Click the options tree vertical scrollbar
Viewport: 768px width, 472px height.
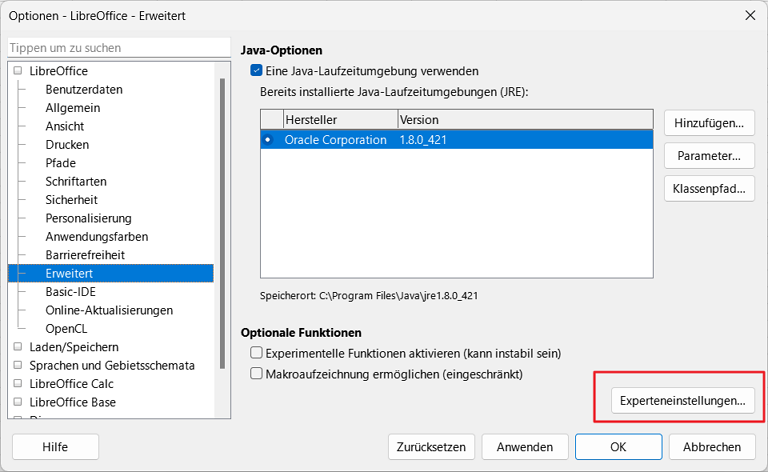click(222, 223)
